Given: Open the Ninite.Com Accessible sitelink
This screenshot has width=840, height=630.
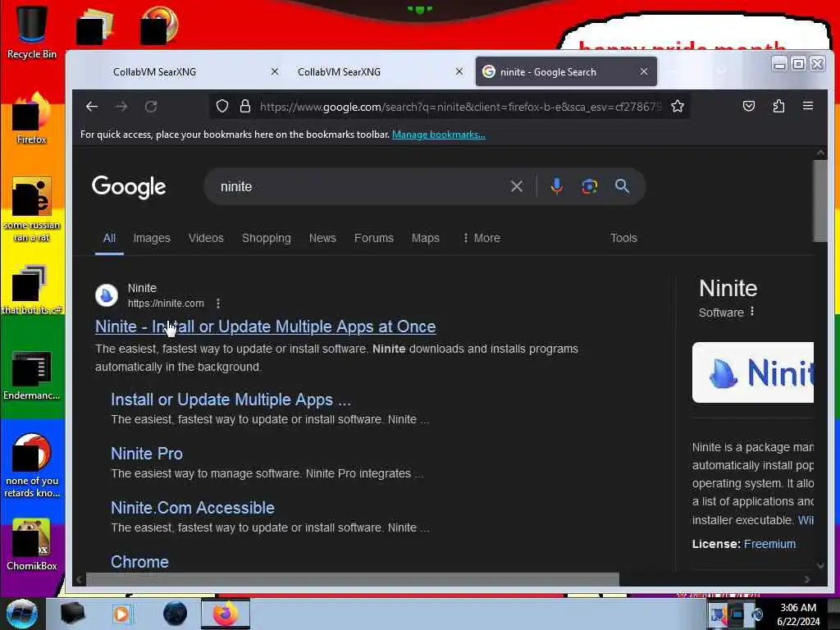Looking at the screenshot, I should click(x=193, y=508).
